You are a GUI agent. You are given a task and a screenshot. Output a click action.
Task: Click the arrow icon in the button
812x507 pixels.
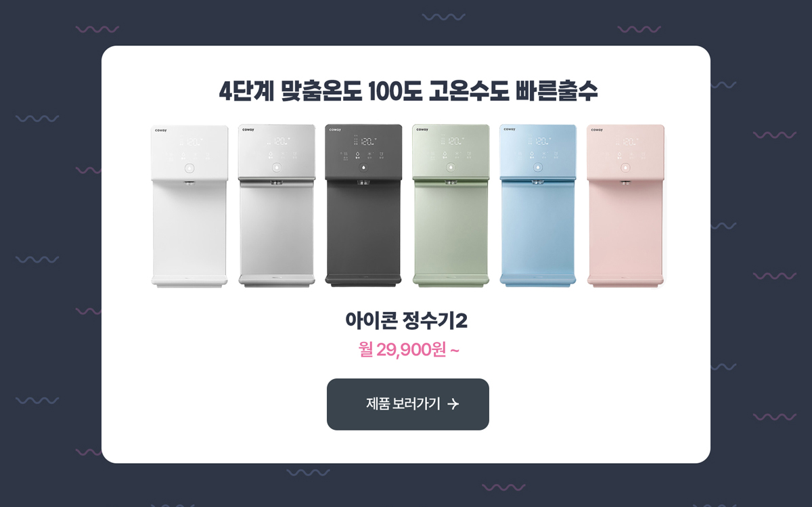click(x=453, y=404)
